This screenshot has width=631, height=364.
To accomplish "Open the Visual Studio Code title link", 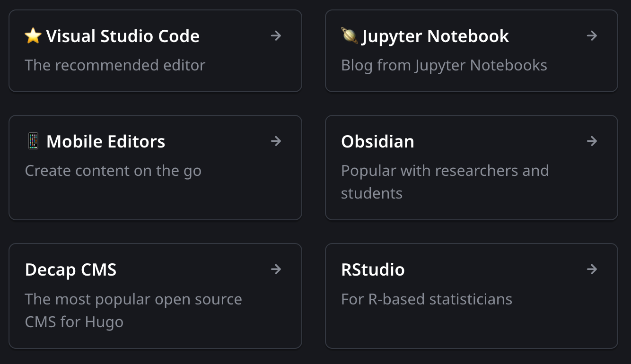I will tap(123, 36).
